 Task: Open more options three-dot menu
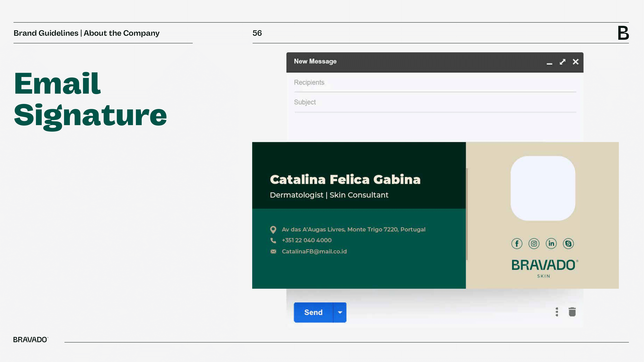(x=557, y=312)
